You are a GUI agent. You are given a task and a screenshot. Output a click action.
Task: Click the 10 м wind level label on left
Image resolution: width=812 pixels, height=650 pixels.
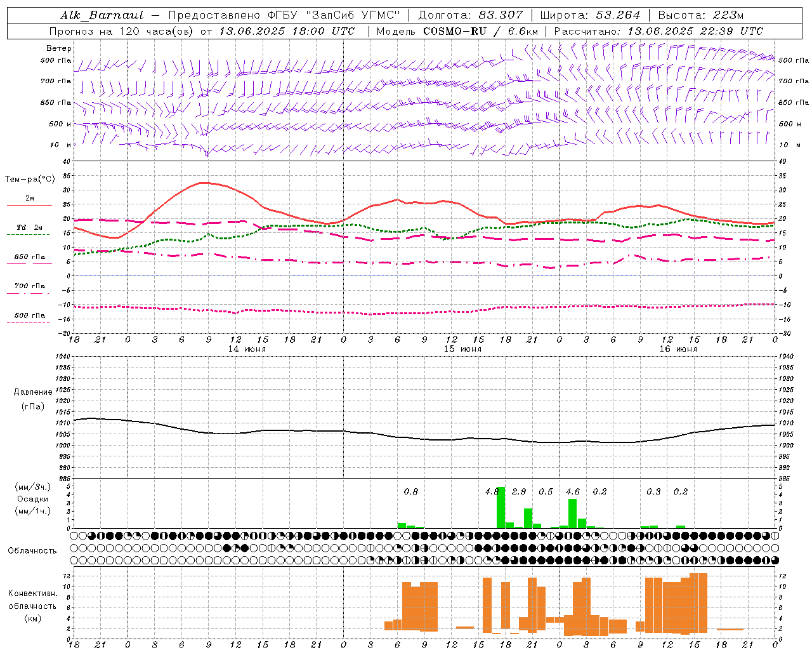click(x=61, y=145)
